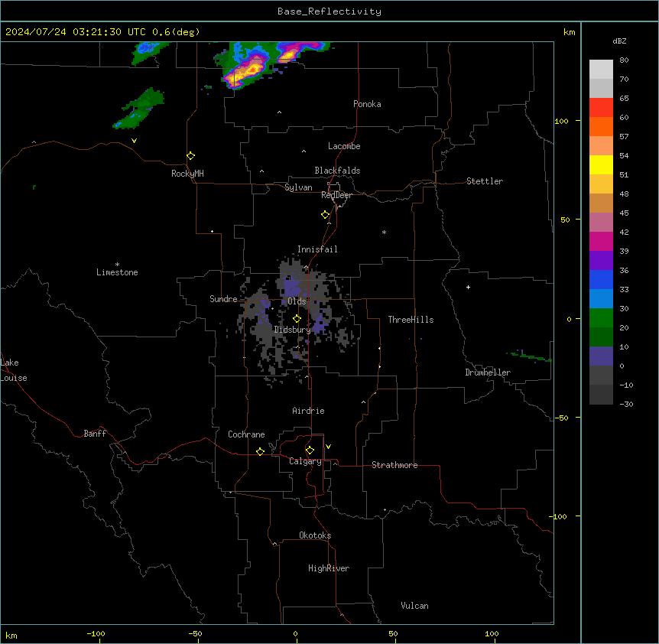
Task: Click the yellow V marker northwest of RockyMH
Action: (x=134, y=141)
